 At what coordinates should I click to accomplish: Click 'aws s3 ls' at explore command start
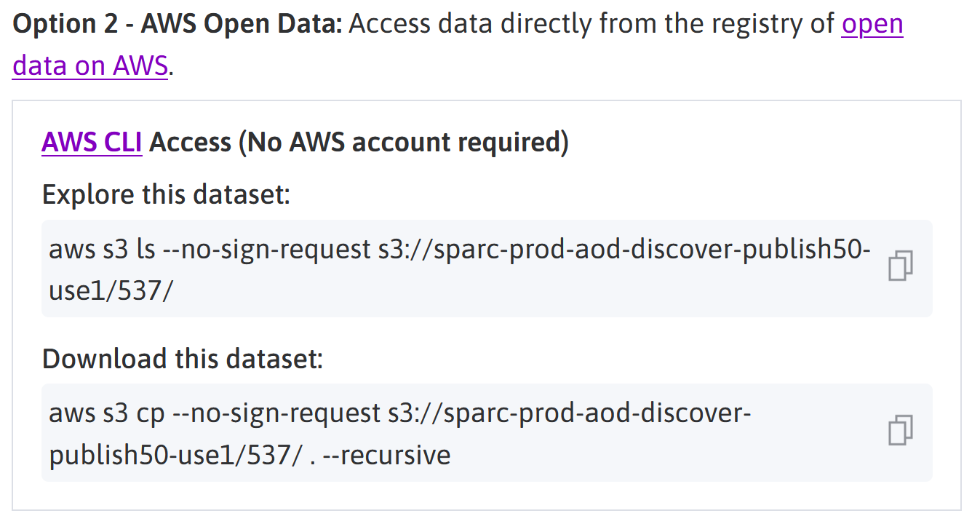(x=103, y=250)
